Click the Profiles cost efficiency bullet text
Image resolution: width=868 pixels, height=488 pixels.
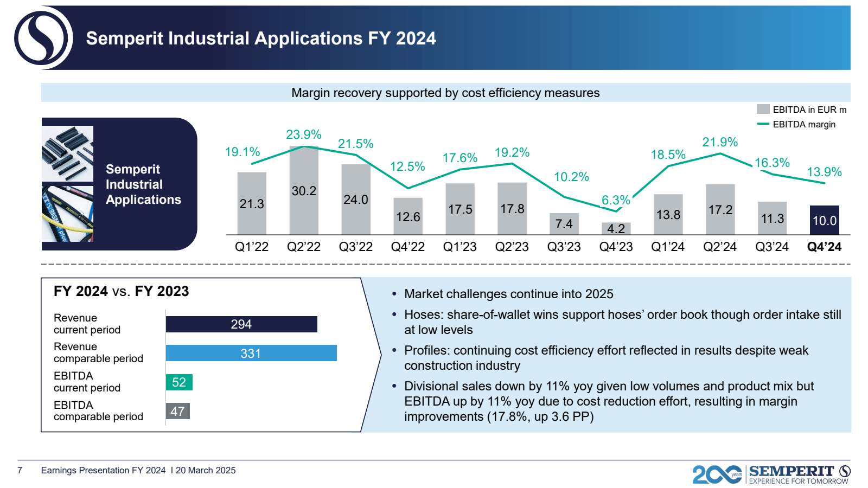tap(606, 358)
